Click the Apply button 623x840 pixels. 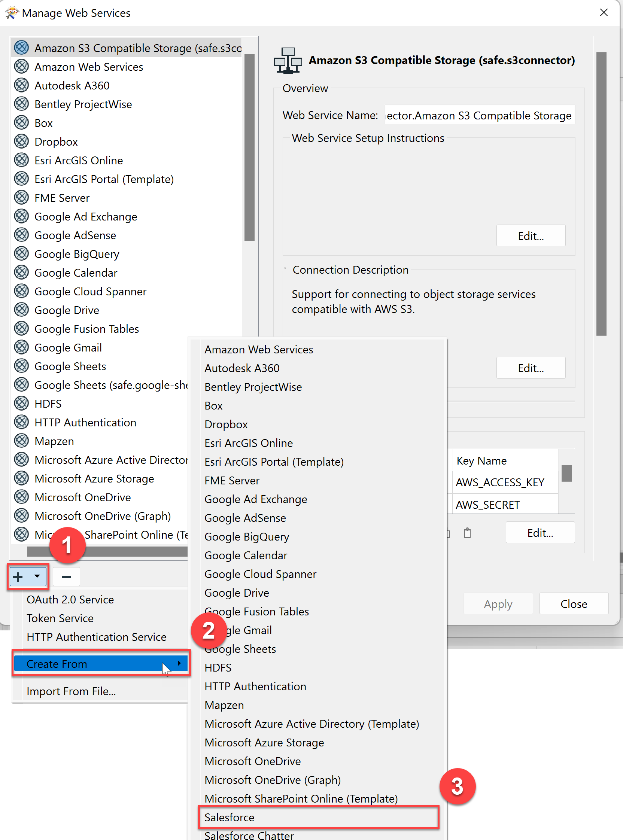[x=498, y=604]
